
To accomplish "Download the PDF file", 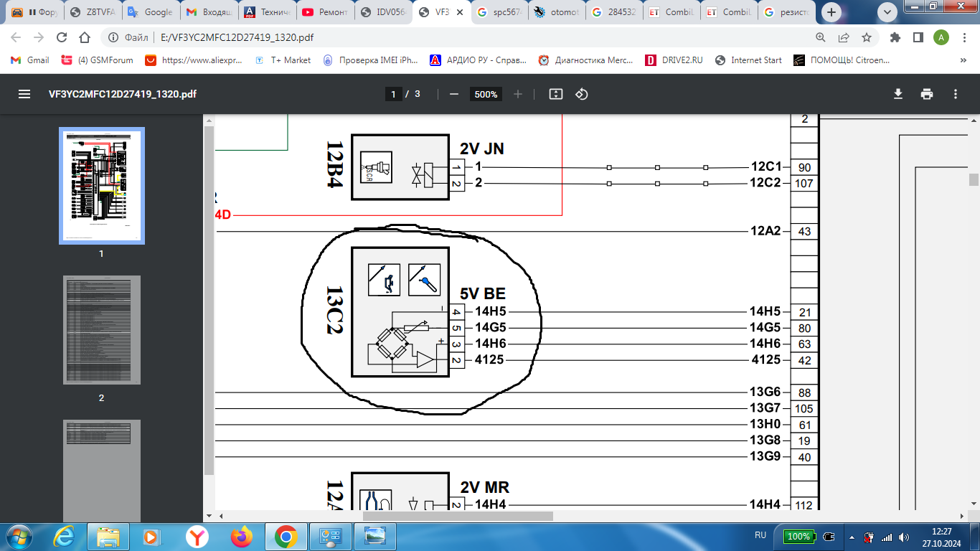I will point(897,94).
